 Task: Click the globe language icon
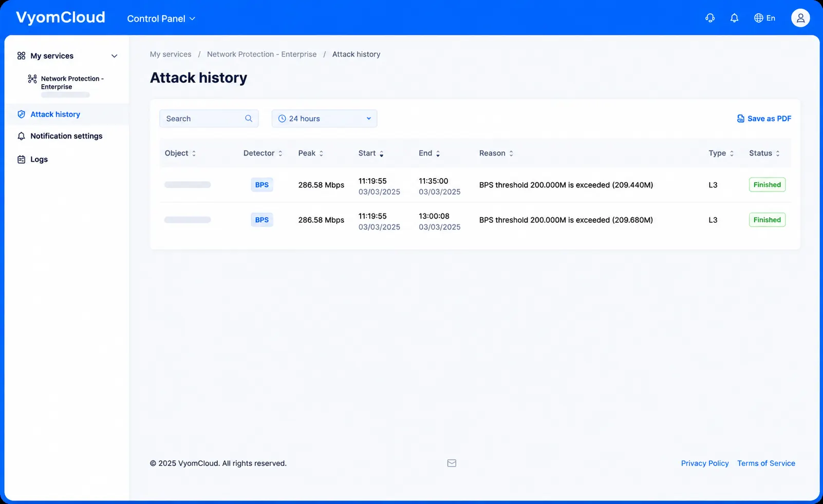758,18
